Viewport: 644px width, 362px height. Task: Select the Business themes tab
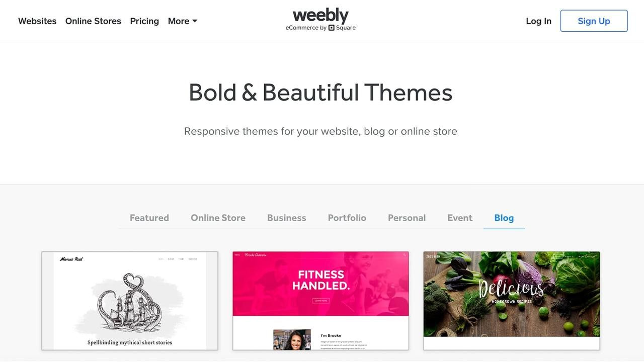click(x=286, y=218)
